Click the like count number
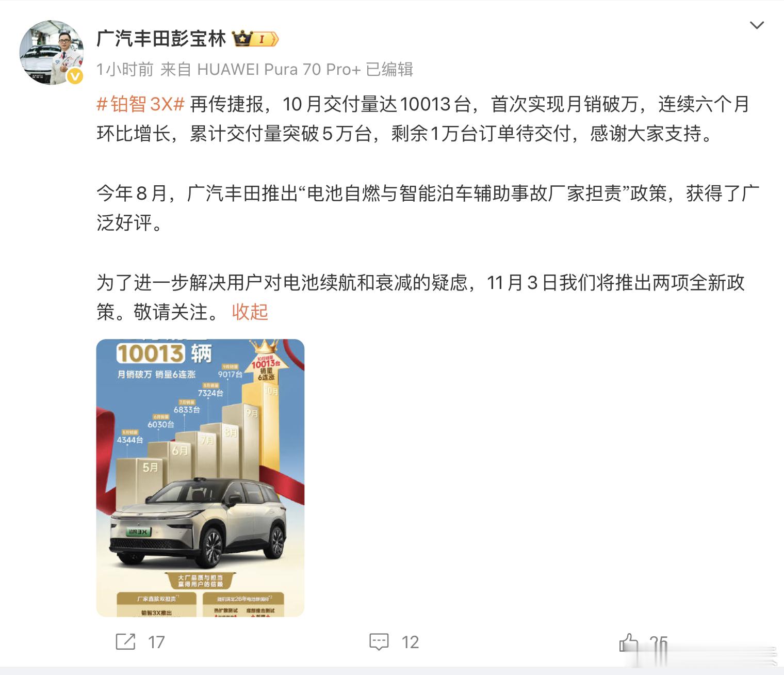The width and height of the screenshot is (784, 675). pyautogui.click(x=659, y=642)
